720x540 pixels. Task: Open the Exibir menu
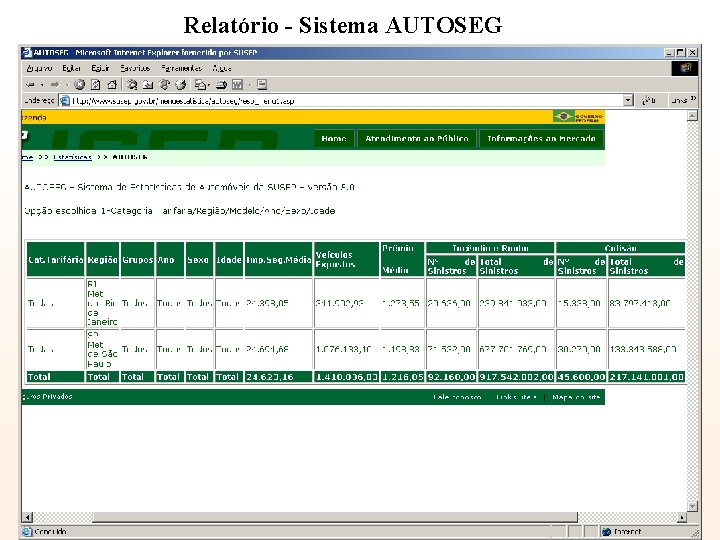[x=100, y=68]
